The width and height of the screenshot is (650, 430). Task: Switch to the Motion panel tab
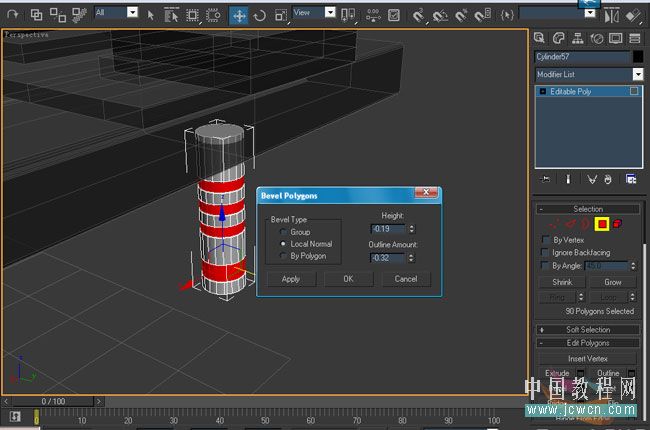[x=597, y=38]
